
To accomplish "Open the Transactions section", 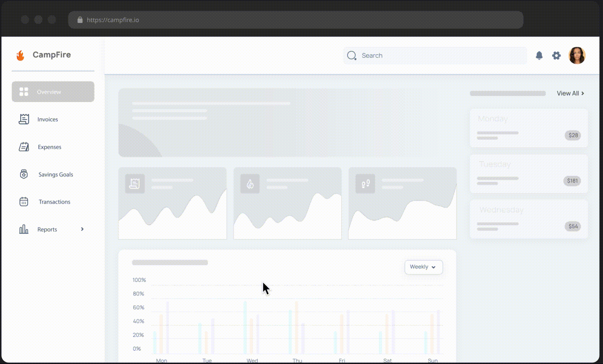I will (54, 201).
